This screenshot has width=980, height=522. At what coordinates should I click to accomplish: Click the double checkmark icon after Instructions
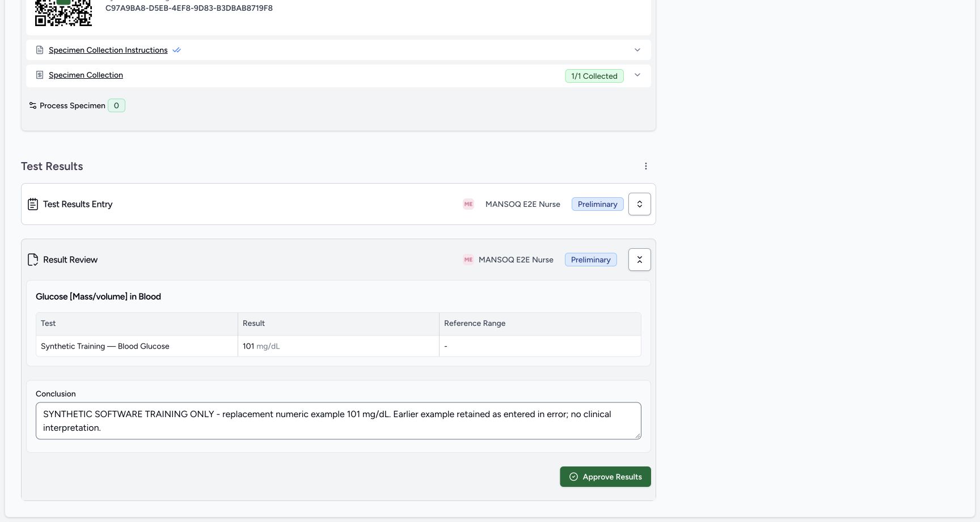coord(177,50)
